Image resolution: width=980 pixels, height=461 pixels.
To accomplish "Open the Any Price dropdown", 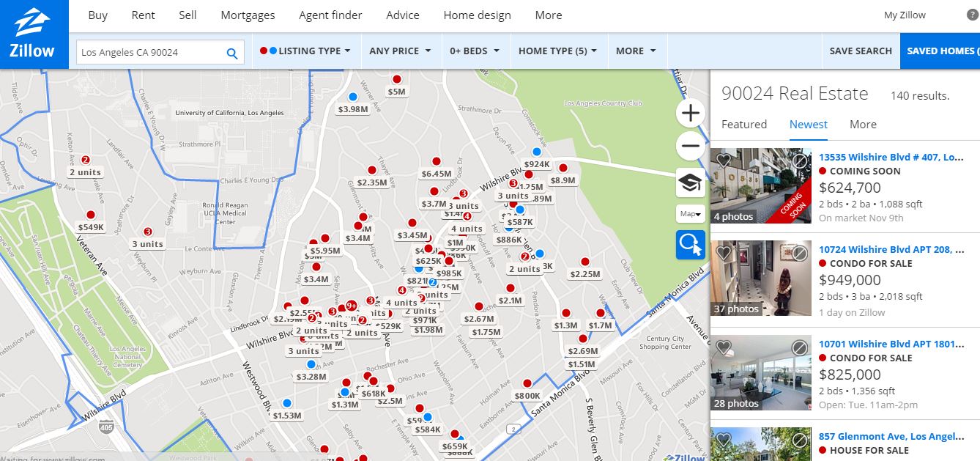I will [x=400, y=51].
